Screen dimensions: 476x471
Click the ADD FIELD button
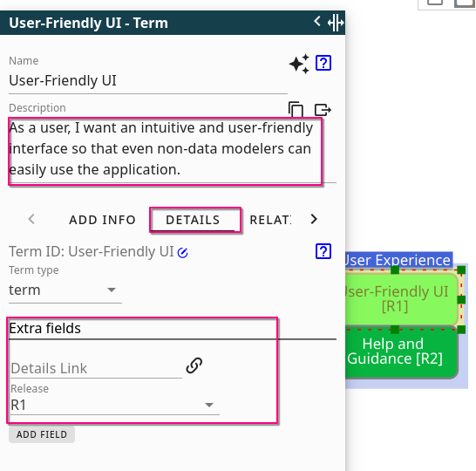point(42,434)
